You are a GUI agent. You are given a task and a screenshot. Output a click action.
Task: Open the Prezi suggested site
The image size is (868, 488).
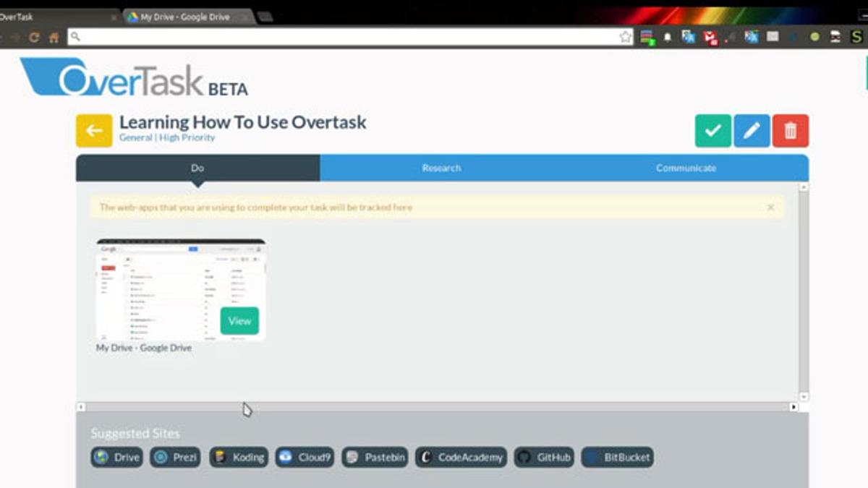click(176, 458)
